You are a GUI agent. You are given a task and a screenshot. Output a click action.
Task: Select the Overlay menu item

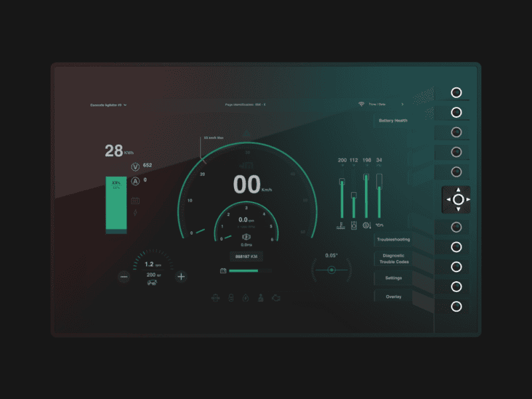tap(393, 297)
